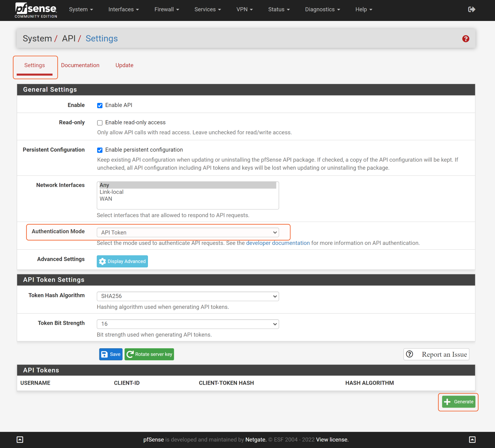
Task: Click Save button with floppy disk icon
Action: pos(111,354)
